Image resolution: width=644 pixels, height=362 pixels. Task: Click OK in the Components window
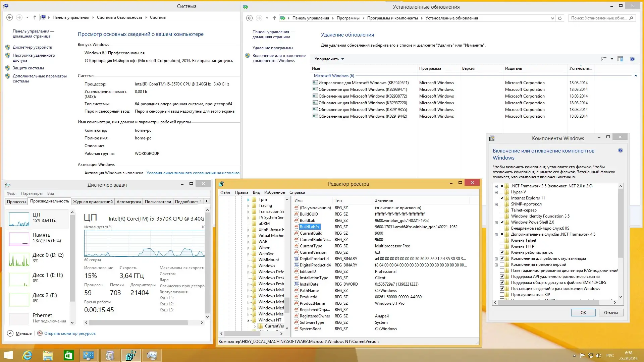583,312
